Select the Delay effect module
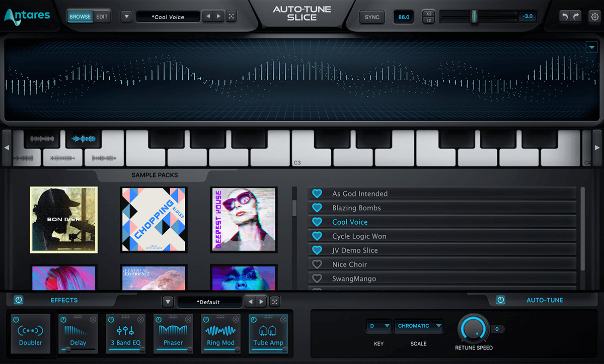Screen dimensions: 604x364 (78, 335)
